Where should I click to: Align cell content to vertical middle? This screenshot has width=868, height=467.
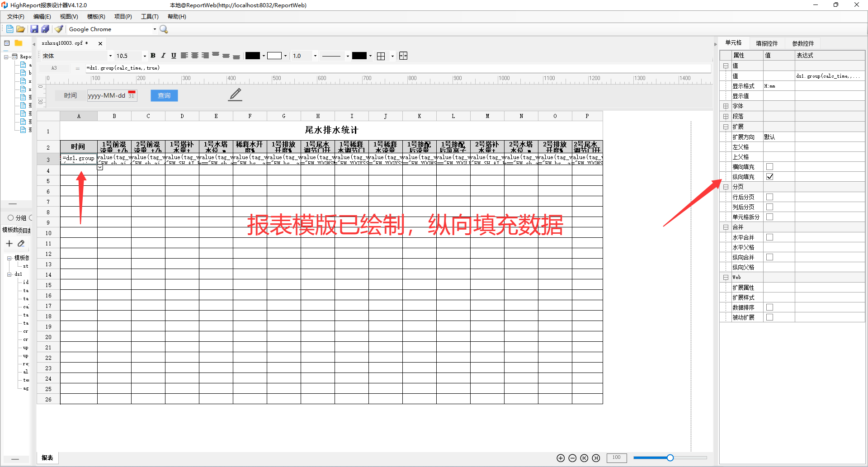226,56
